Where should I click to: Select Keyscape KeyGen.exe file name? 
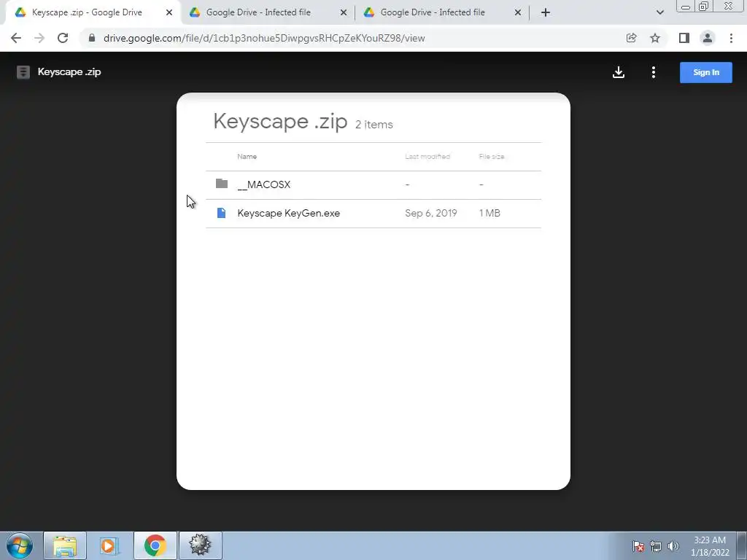click(x=289, y=213)
